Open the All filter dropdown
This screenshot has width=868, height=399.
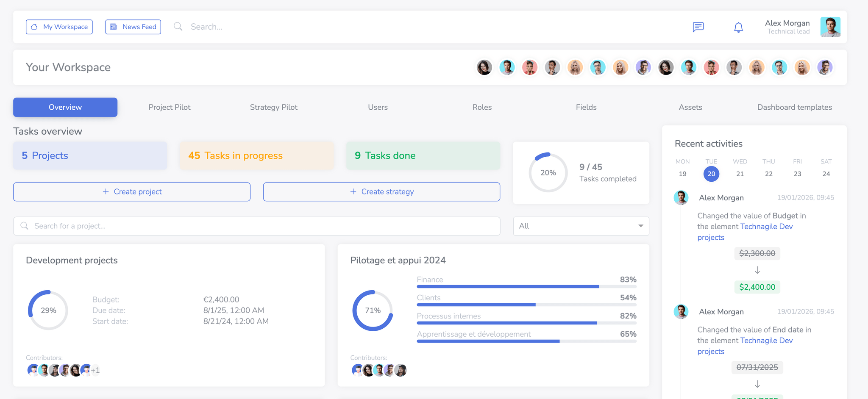(x=580, y=226)
